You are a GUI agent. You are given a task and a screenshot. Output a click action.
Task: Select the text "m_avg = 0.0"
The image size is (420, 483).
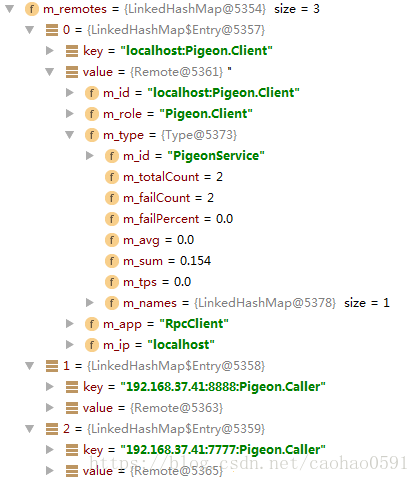coord(159,240)
